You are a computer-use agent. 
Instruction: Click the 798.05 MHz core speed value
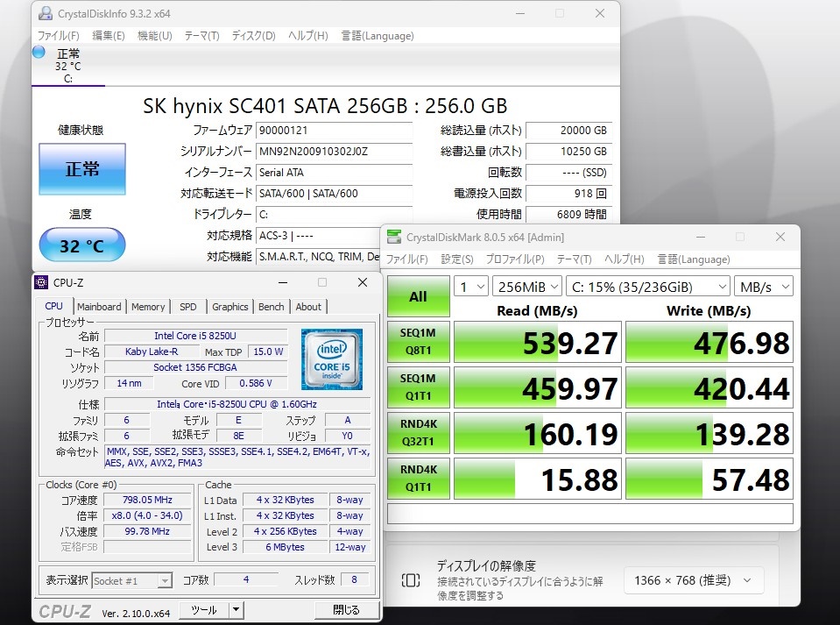(x=147, y=500)
